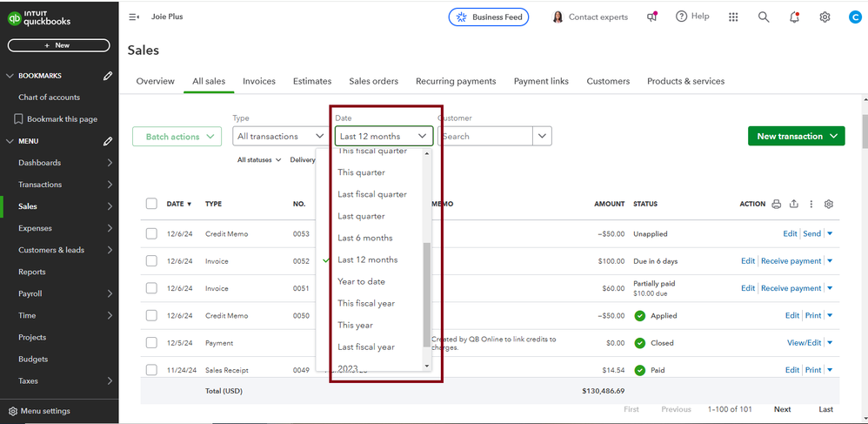This screenshot has width=868, height=424.
Task: Open the apps grid launcher
Action: coord(733,17)
